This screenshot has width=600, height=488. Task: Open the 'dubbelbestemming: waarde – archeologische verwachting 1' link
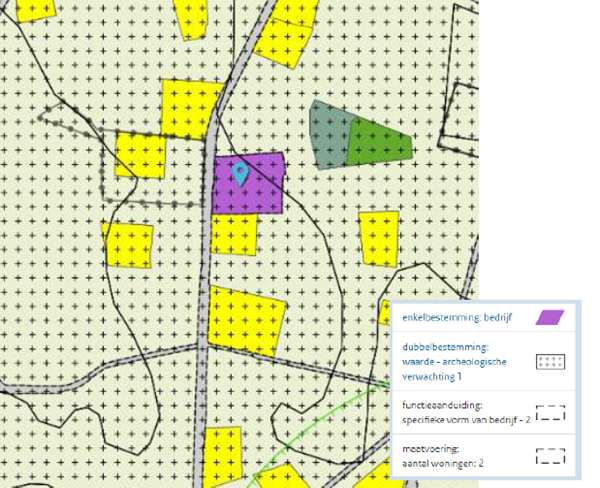pyautogui.click(x=454, y=362)
